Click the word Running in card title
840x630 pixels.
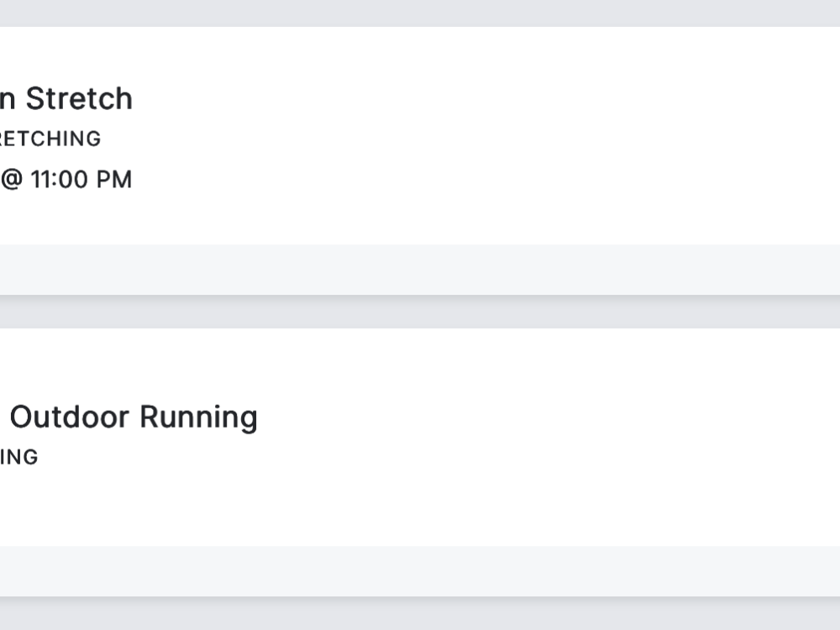pyautogui.click(x=198, y=417)
